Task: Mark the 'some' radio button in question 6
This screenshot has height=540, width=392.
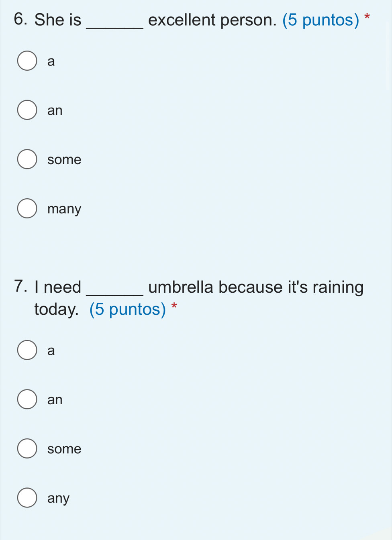Action: pos(27,159)
